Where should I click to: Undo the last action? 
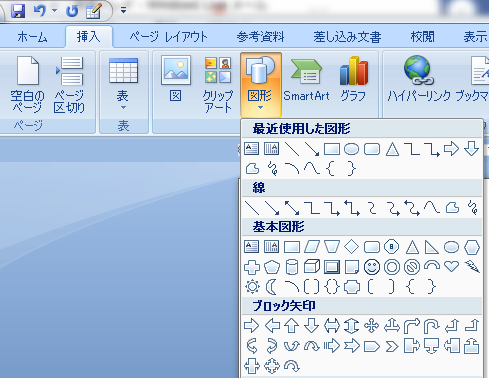(x=39, y=11)
